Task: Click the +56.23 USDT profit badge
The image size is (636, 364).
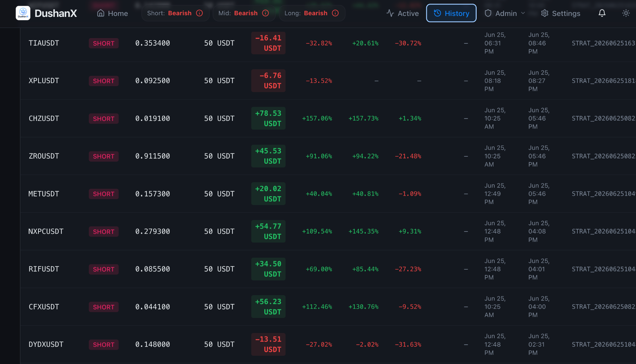Action: tap(268, 307)
